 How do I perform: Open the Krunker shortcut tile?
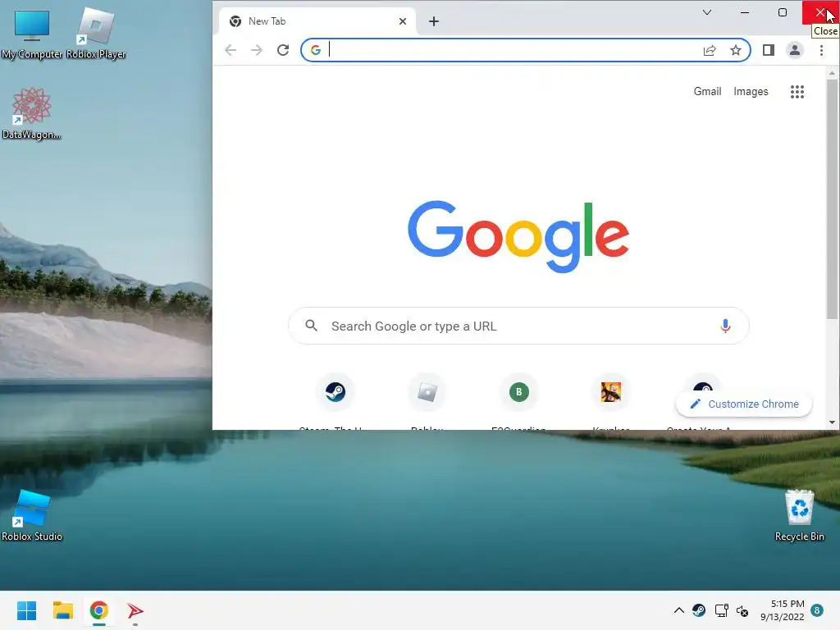pyautogui.click(x=610, y=392)
